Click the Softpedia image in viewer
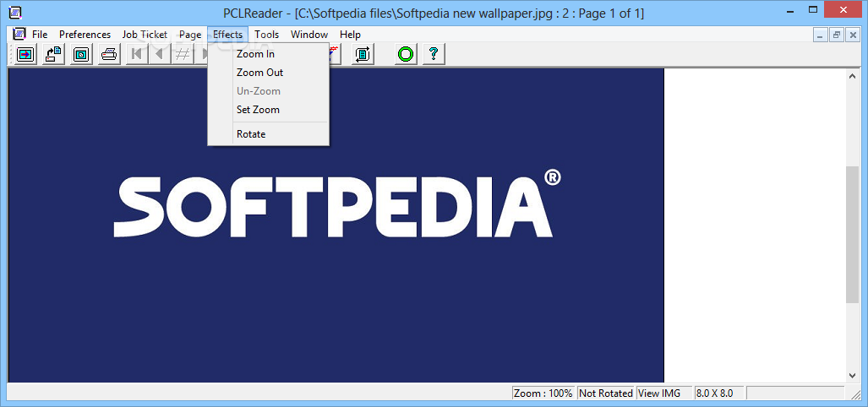868x407 pixels. (x=336, y=225)
